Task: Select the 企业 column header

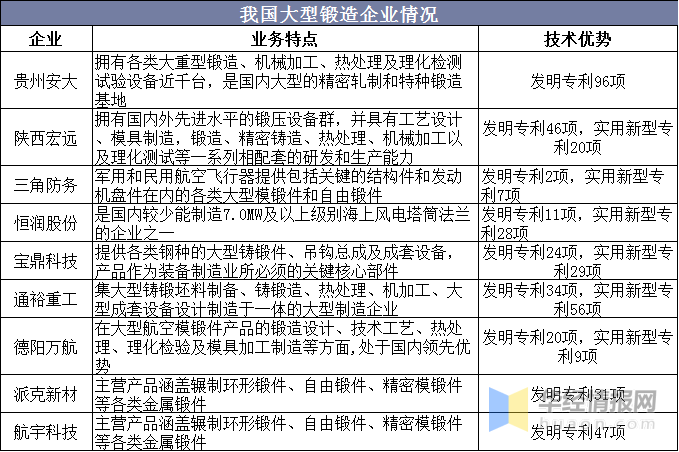Action: pos(46,39)
